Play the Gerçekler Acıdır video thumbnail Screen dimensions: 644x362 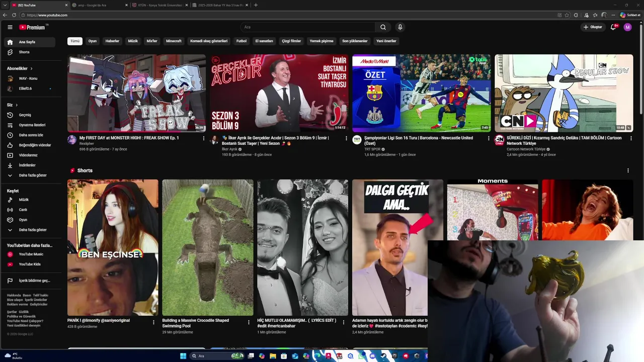coord(279,93)
